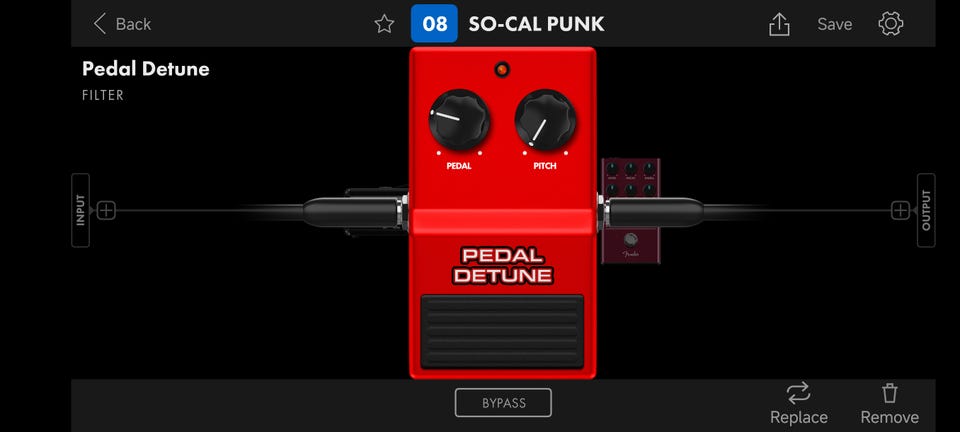Tap the Back chevron arrow
This screenshot has width=960, height=432.
100,24
